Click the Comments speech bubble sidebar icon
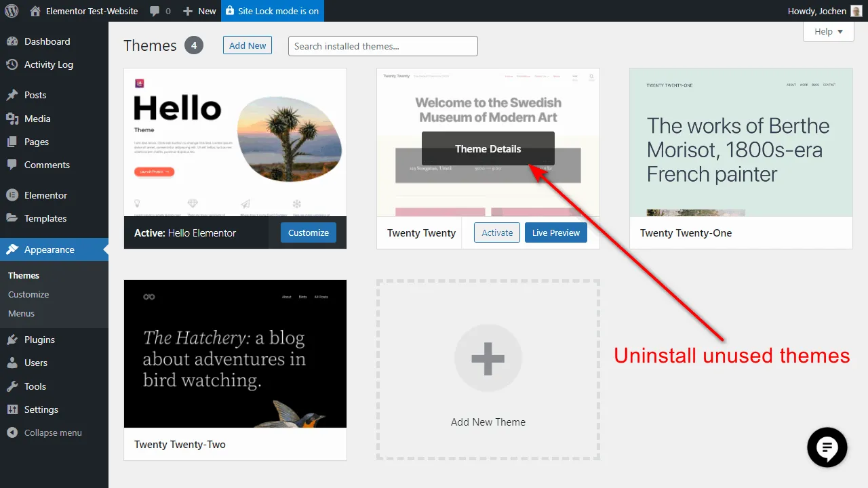Viewport: 868px width, 488px height. click(12, 165)
